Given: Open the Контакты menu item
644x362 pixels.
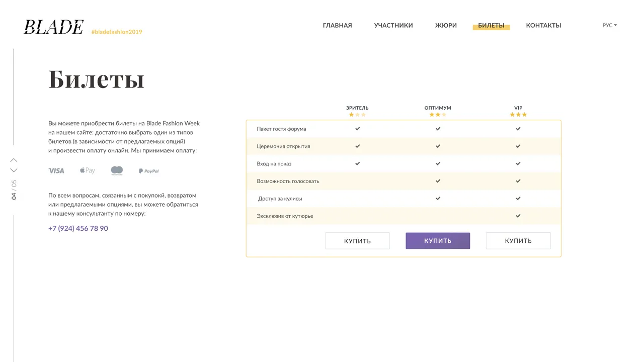Looking at the screenshot, I should 543,25.
